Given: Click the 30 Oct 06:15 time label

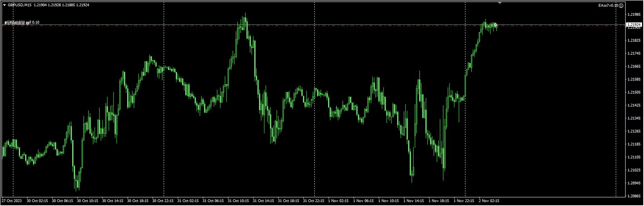Looking at the screenshot, I should tap(62, 201).
